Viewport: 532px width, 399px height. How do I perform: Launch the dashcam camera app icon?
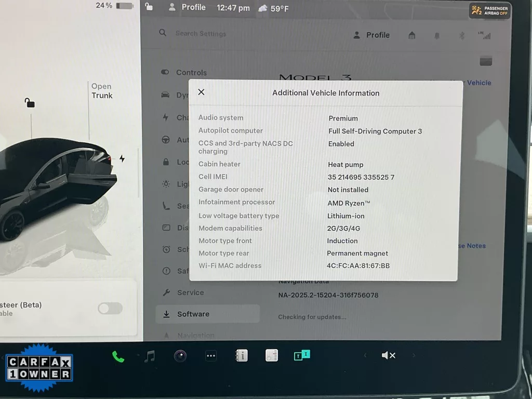click(x=180, y=356)
